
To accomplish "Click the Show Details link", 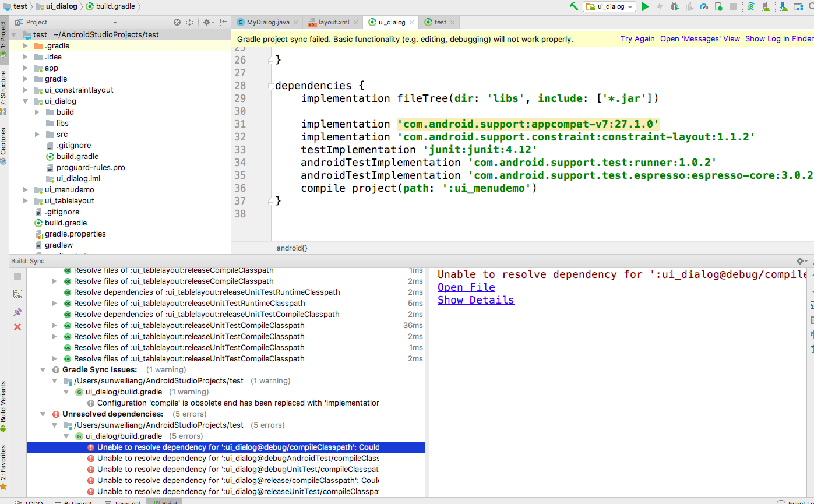I will [476, 300].
